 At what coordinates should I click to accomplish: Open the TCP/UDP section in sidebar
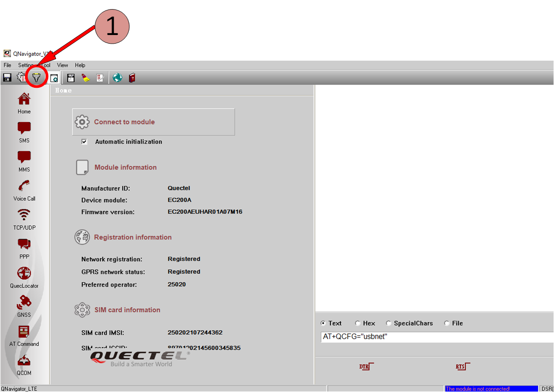[24, 219]
